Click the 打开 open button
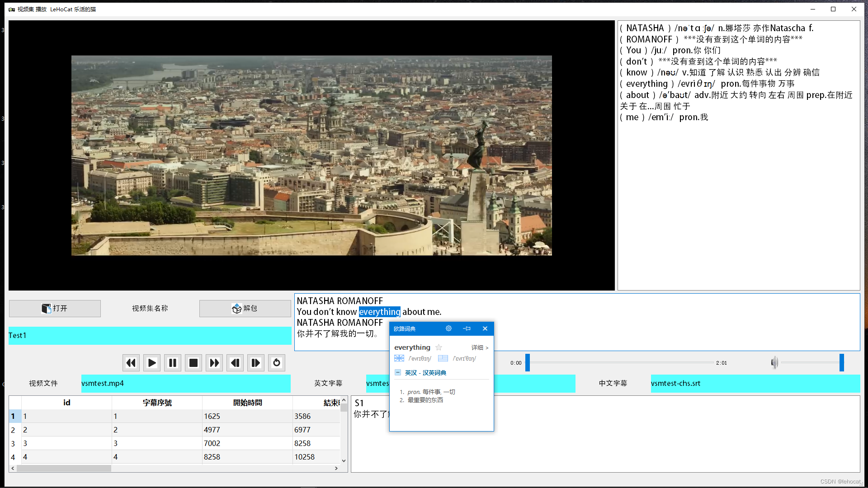The image size is (868, 488). [x=55, y=309]
